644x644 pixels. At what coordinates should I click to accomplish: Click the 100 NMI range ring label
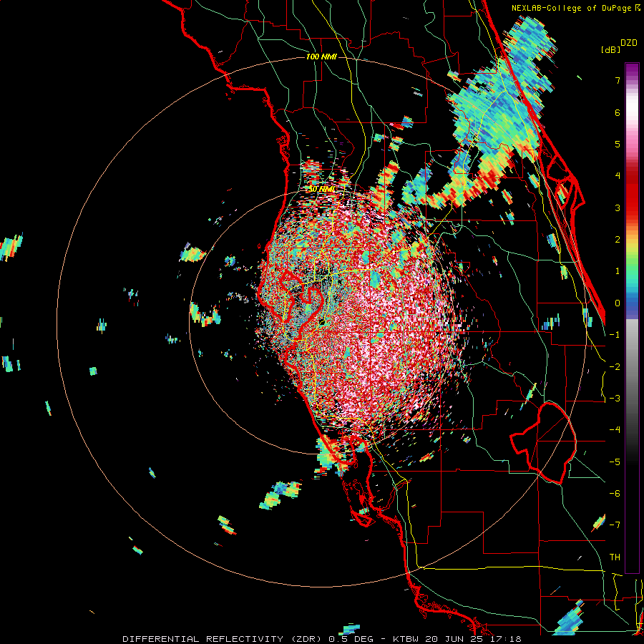coord(321,57)
